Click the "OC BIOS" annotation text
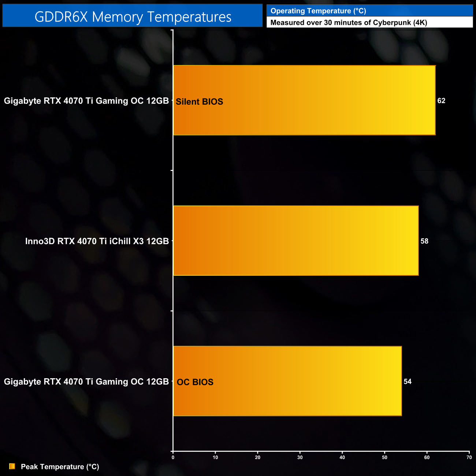476x476 pixels. (x=195, y=382)
